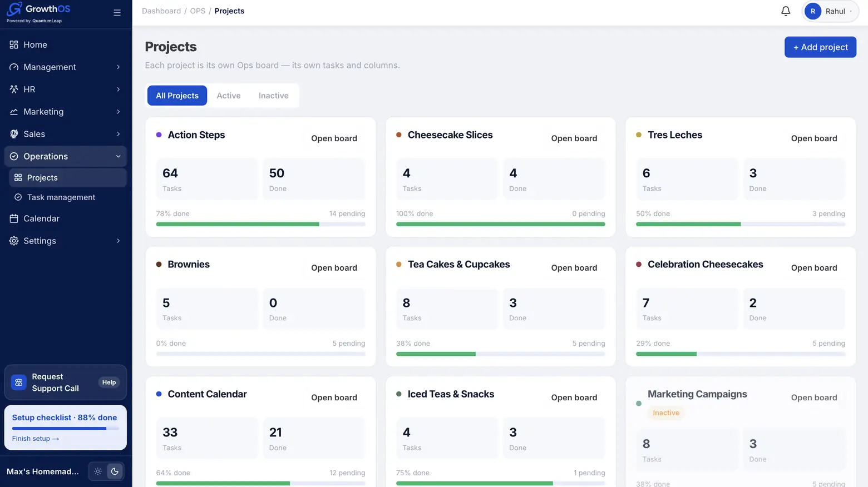Expand the HR submenu chevron
The height and width of the screenshot is (487, 868).
pyautogui.click(x=118, y=90)
